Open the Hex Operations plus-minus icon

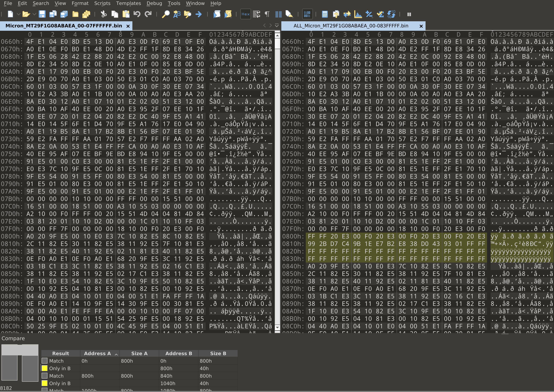(x=369, y=14)
